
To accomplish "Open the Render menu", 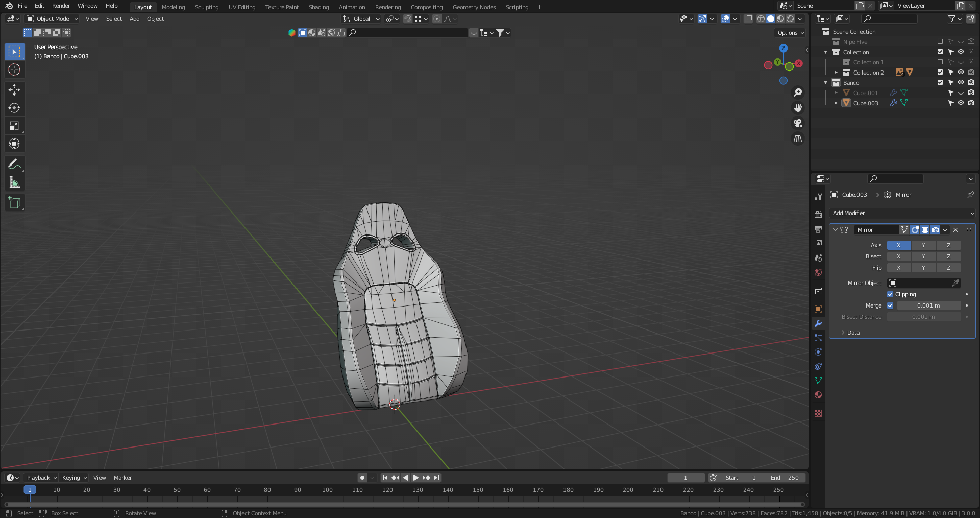I will point(61,6).
